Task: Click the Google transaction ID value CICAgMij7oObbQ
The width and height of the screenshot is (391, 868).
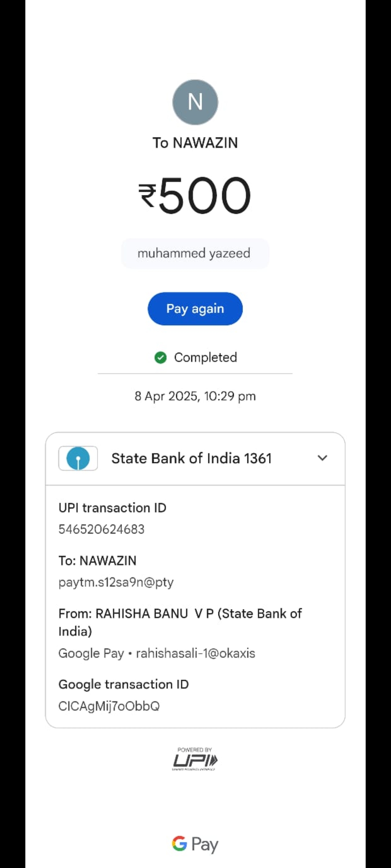Action: 109,706
